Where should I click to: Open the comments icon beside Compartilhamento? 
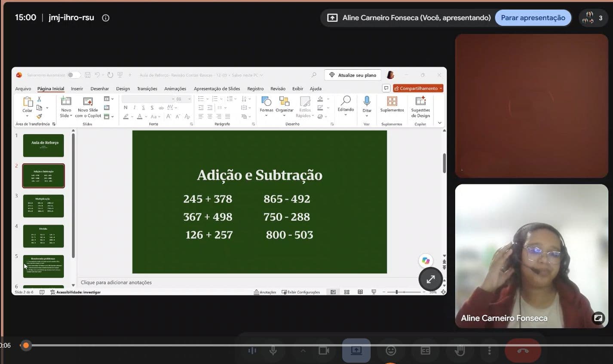pyautogui.click(x=386, y=88)
